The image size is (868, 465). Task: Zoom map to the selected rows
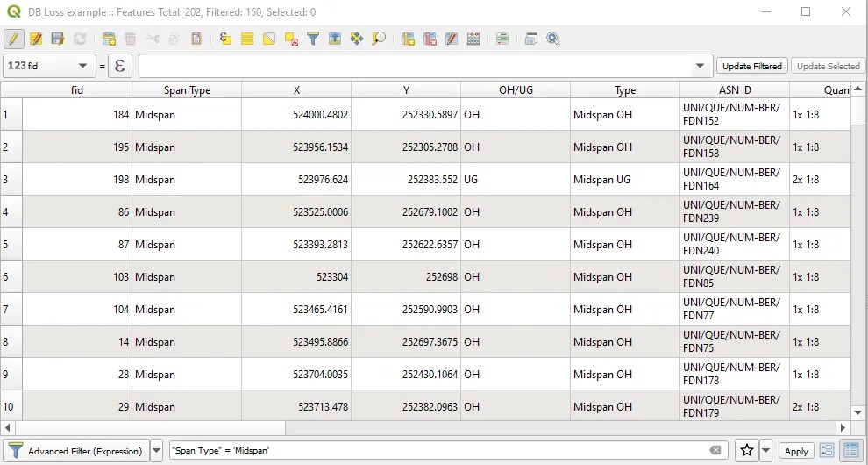coord(379,39)
